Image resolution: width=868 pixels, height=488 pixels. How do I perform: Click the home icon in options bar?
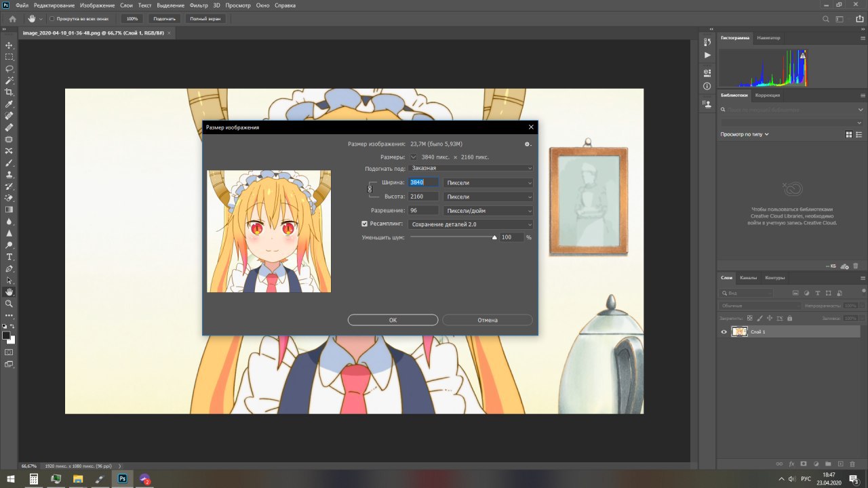[12, 19]
